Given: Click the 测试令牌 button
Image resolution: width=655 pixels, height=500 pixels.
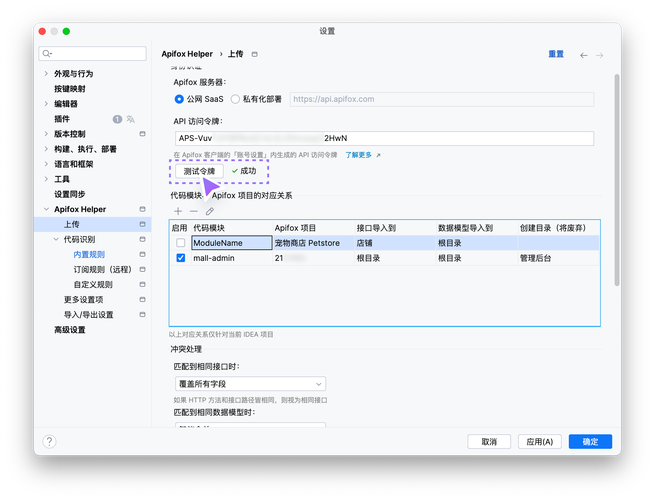Looking at the screenshot, I should 199,171.
